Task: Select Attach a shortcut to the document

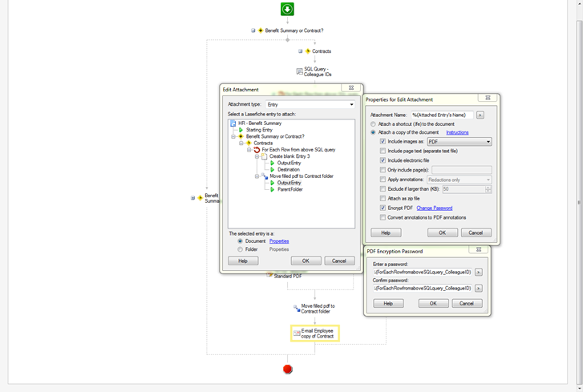Action: coord(373,124)
